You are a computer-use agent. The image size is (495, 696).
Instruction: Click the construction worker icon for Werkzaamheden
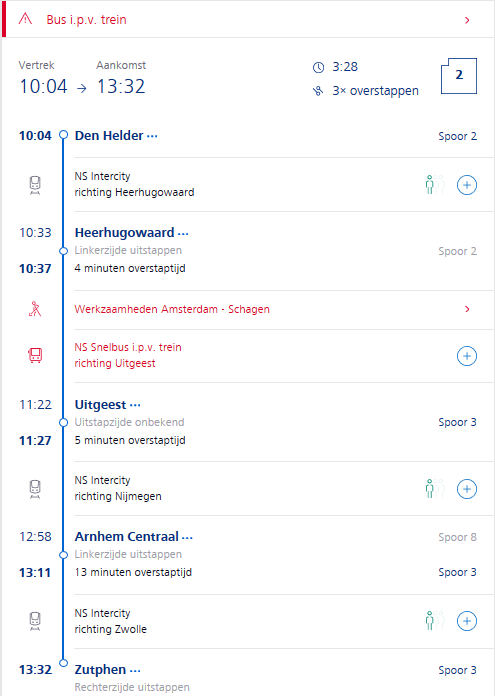[x=35, y=309]
